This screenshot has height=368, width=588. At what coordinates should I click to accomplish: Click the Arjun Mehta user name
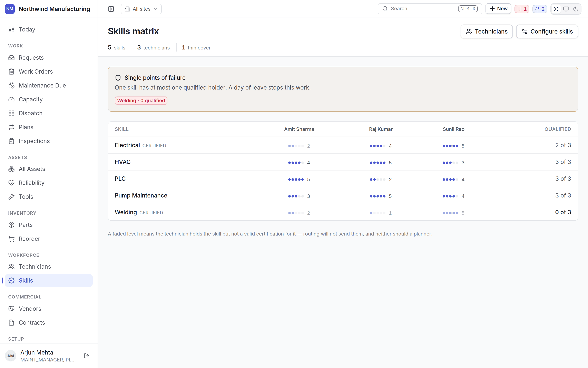tap(37, 352)
